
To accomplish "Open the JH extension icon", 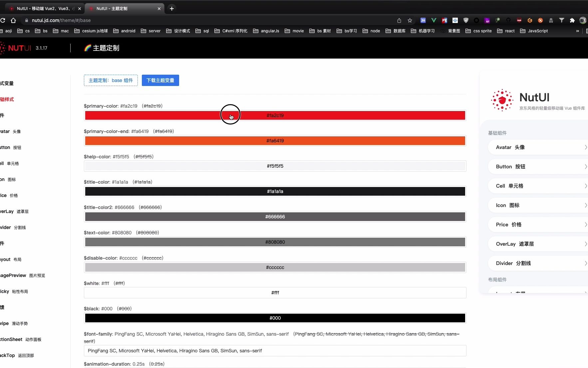I will click(x=423, y=20).
